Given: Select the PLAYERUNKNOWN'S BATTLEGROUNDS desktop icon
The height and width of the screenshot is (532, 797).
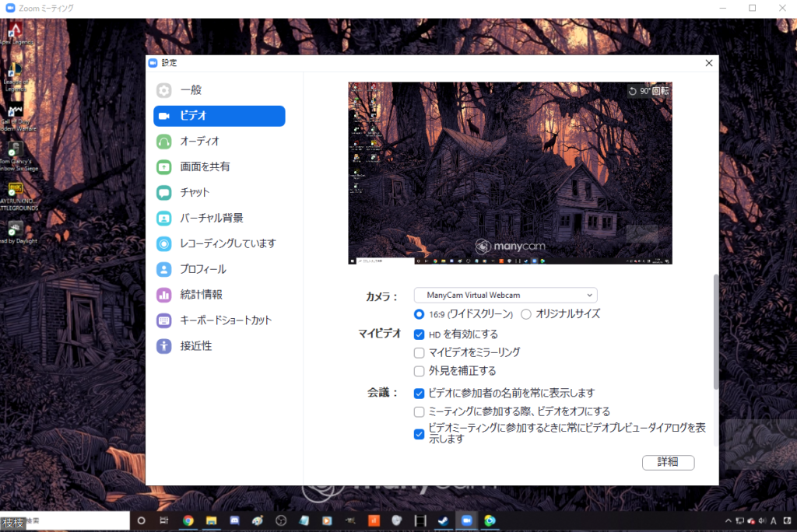Looking at the screenshot, I should (17, 197).
